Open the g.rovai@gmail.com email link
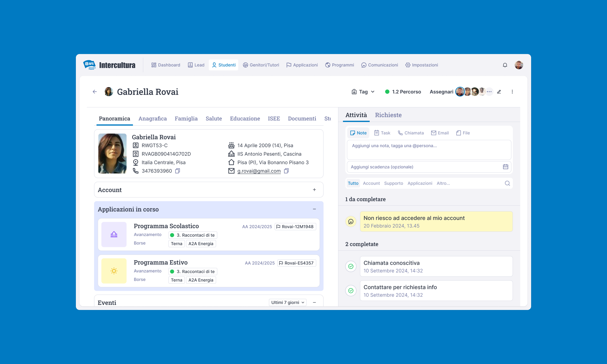 (259, 171)
